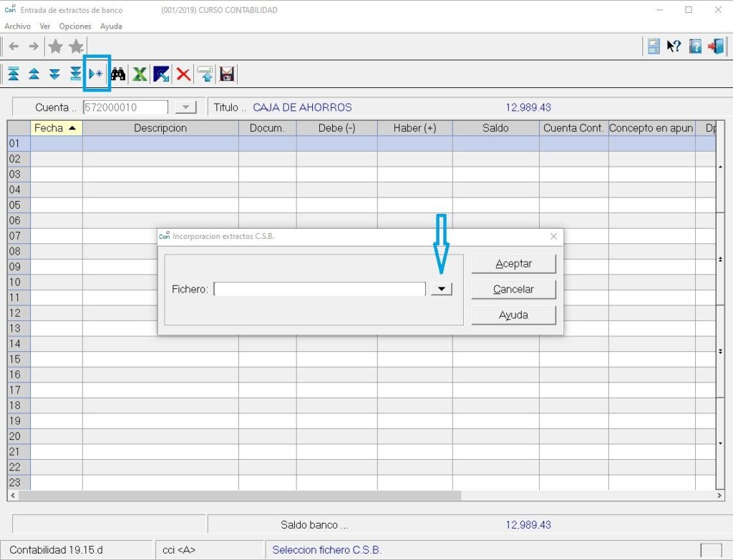
Task: Click Aceptar in the C.S.B. dialog
Action: (513, 263)
